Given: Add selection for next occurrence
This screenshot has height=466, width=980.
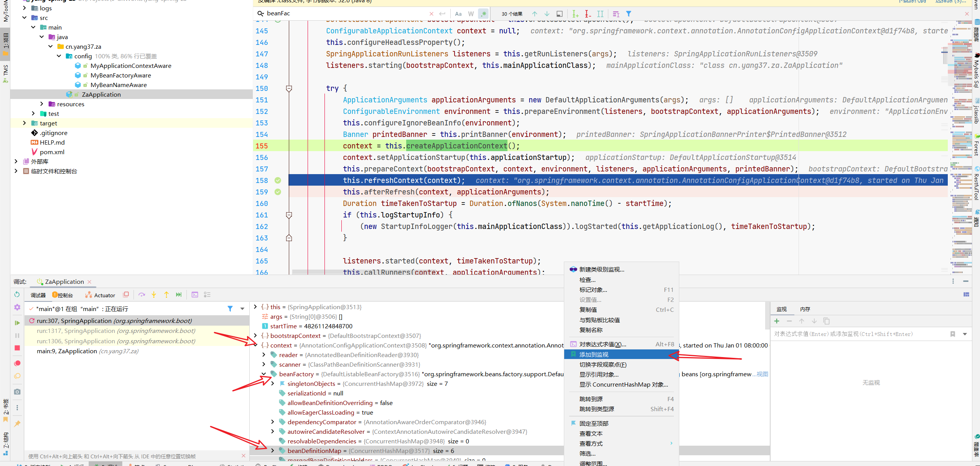Looking at the screenshot, I should click(575, 14).
